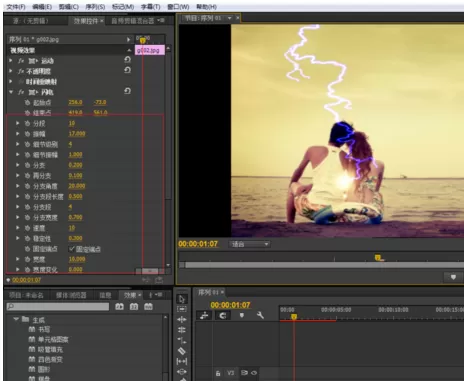Toggle sync lock on track V3

(244, 373)
